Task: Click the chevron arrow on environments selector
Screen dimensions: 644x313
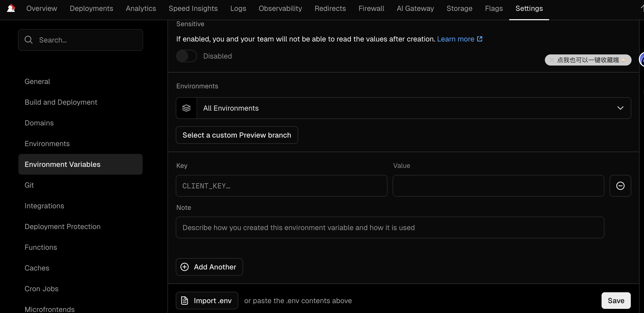Action: point(620,108)
